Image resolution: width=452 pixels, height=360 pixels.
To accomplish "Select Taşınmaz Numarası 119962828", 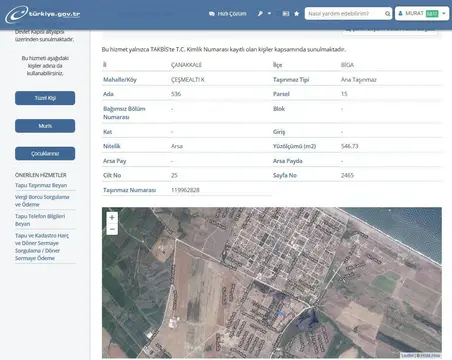I will click(185, 190).
